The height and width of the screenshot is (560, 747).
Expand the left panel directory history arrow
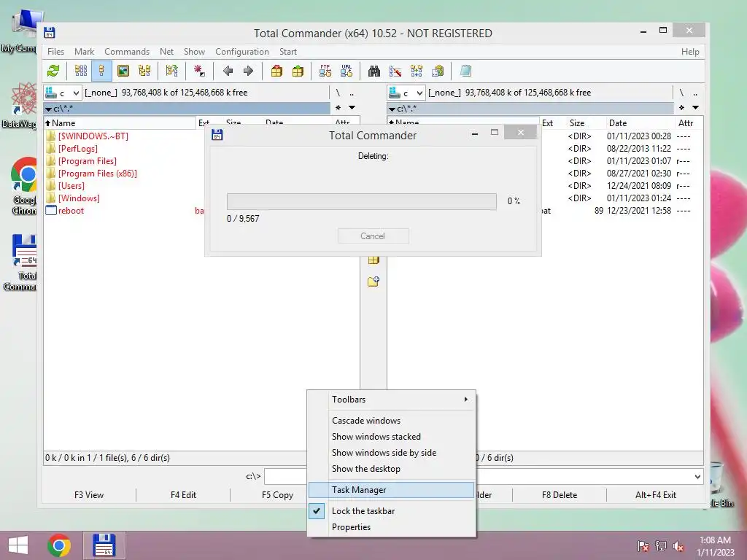click(352, 108)
